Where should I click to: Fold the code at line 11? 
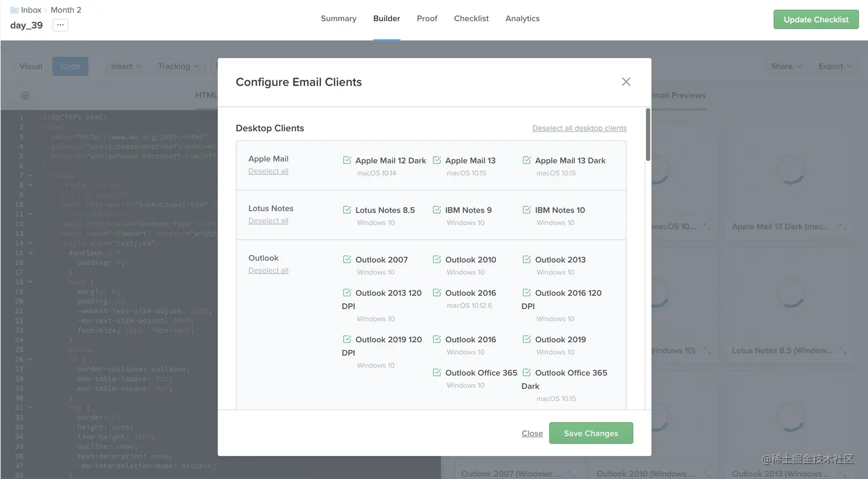30,214
